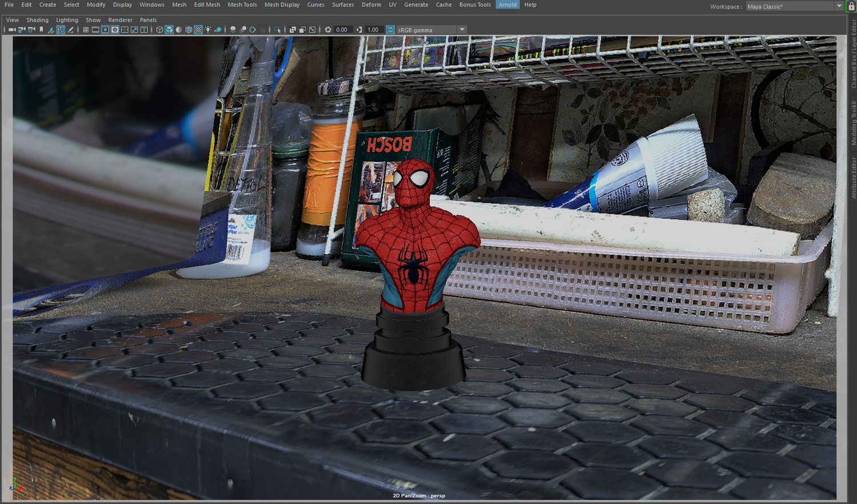857x504 pixels.
Task: Toggle viewport Shadows
Action: [x=218, y=30]
